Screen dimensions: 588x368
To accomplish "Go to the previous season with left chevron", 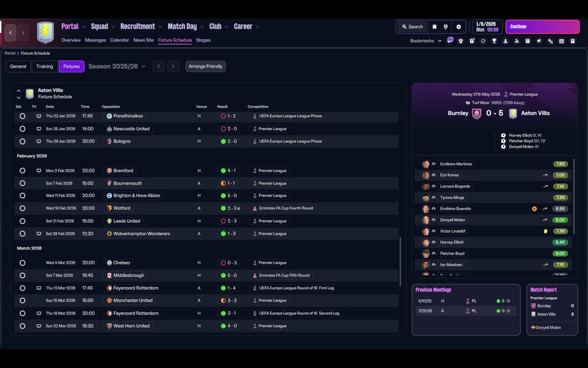I will [158, 67].
